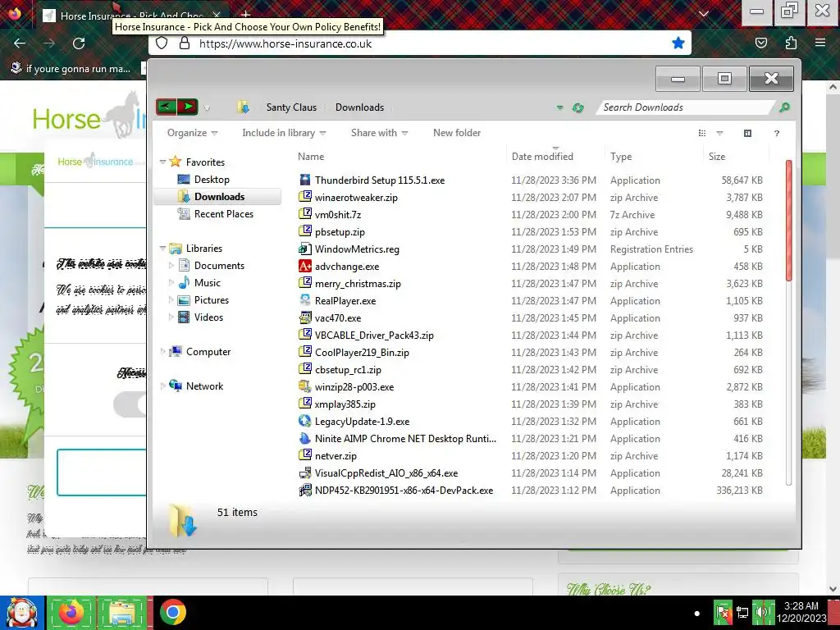Open the Videos library
This screenshot has height=630, width=840.
tap(208, 317)
